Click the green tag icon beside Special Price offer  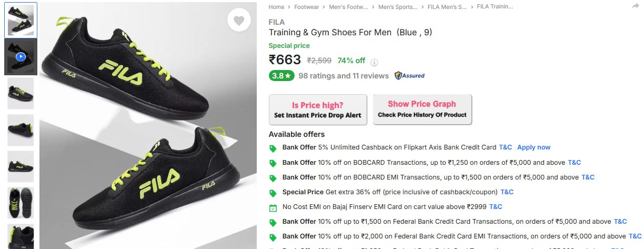click(x=273, y=193)
